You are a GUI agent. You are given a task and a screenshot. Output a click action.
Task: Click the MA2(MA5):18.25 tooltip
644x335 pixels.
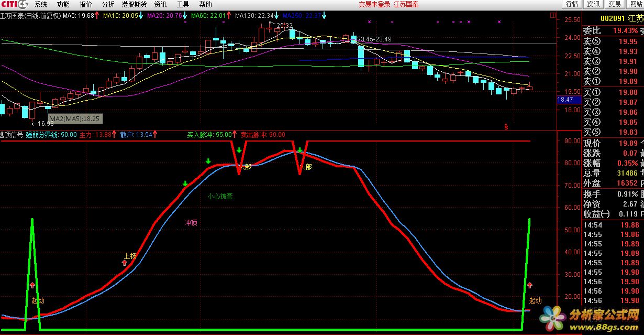74,119
